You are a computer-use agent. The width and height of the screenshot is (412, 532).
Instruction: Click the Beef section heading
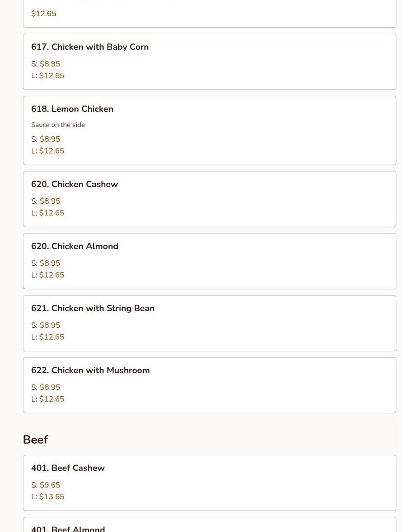coord(35,439)
